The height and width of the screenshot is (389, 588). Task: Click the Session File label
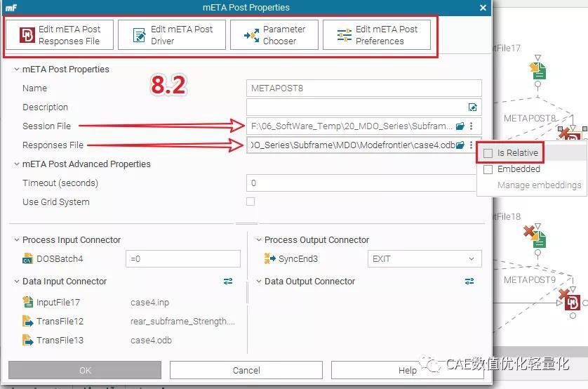(x=46, y=126)
